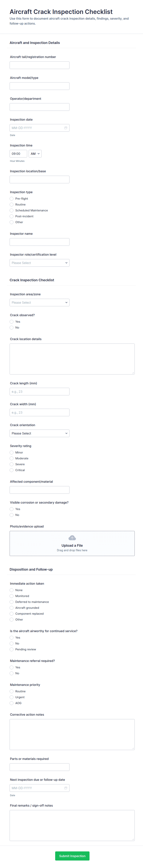Viewport: 143px width, 868px height.
Task: Click calendar icon in Next inspection due date
Action: click(x=66, y=788)
